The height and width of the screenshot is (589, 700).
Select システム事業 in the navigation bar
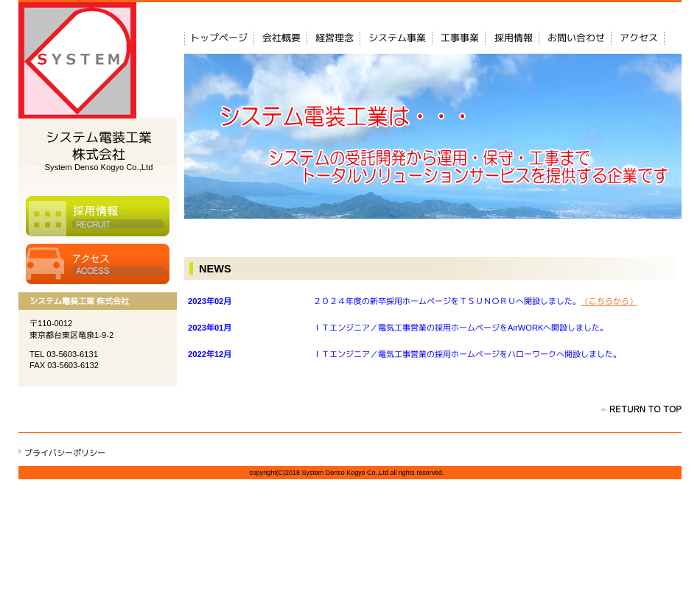(397, 38)
